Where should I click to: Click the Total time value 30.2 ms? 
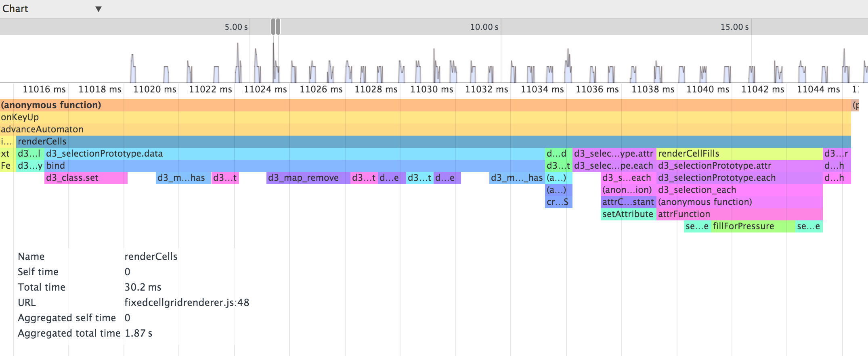(143, 287)
